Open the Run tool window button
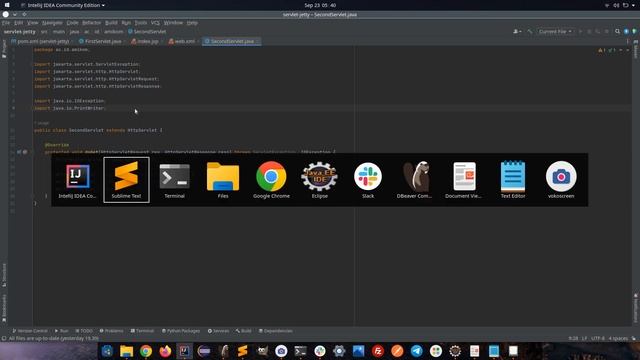Image resolution: width=640 pixels, height=360 pixels. click(x=62, y=331)
